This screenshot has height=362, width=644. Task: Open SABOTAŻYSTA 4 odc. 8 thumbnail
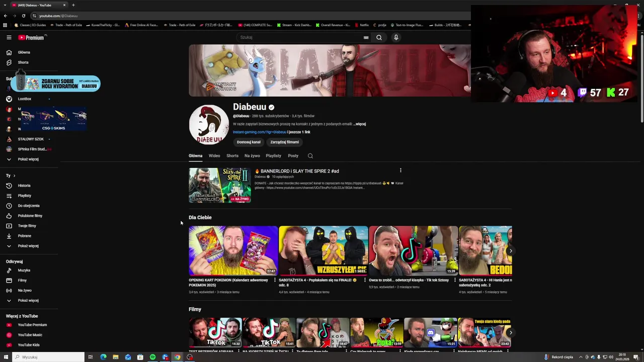click(x=323, y=250)
